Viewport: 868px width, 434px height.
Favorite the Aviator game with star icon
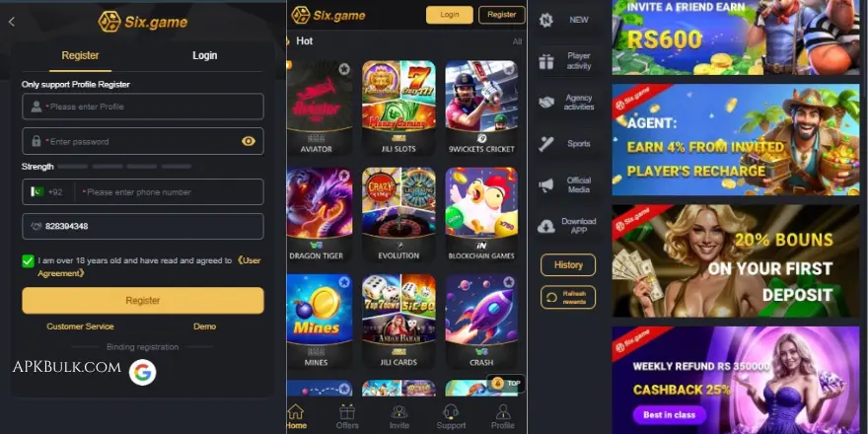[x=344, y=69]
